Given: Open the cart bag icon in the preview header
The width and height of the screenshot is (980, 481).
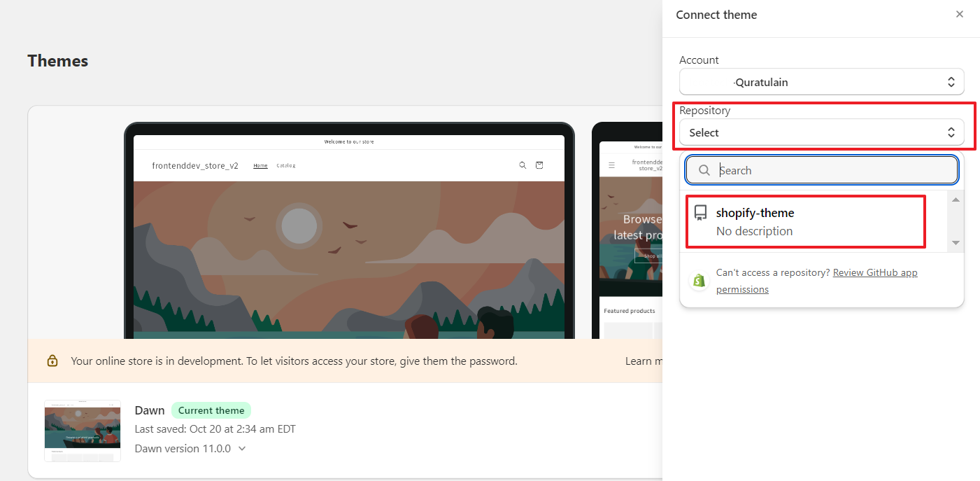Looking at the screenshot, I should pyautogui.click(x=539, y=165).
